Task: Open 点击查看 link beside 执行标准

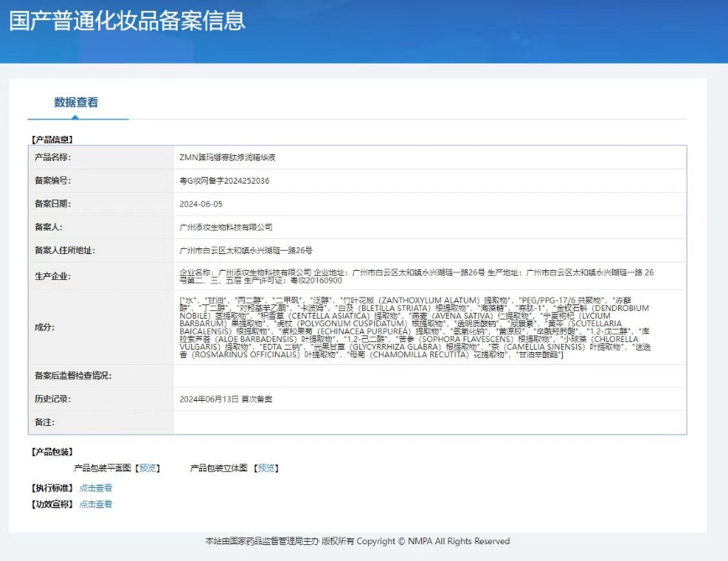Action: (96, 487)
